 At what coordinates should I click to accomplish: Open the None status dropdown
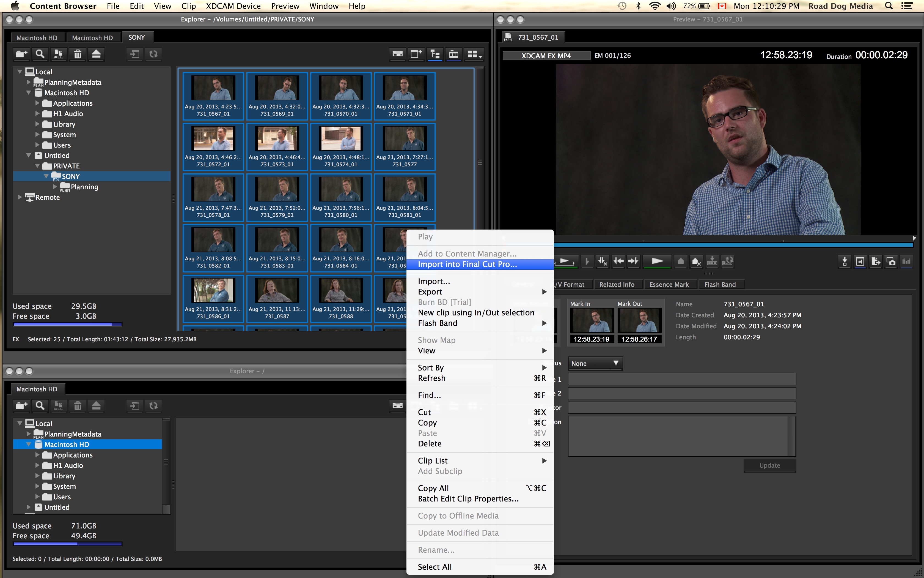595,364
